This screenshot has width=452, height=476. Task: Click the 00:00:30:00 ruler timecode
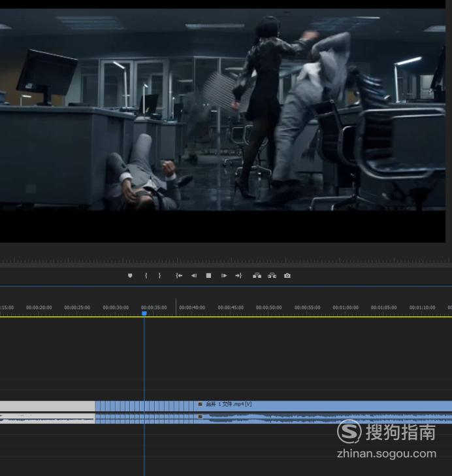pos(116,307)
